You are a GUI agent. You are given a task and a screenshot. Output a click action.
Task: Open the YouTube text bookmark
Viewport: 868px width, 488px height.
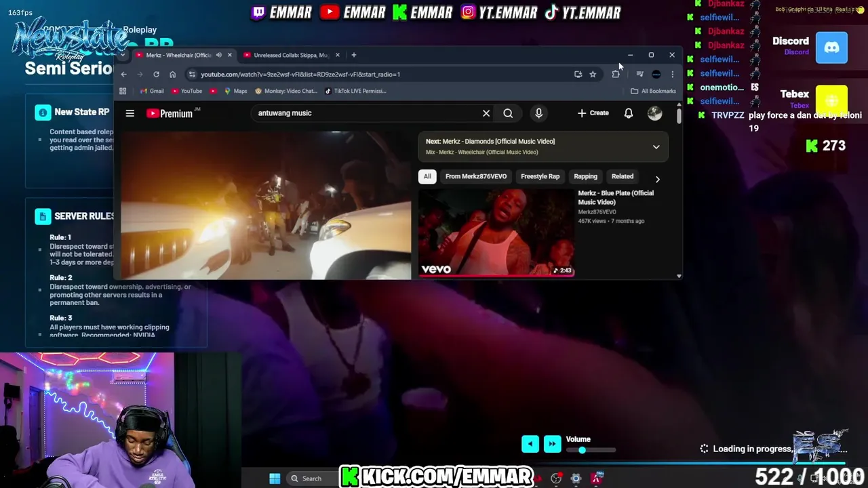[186, 91]
